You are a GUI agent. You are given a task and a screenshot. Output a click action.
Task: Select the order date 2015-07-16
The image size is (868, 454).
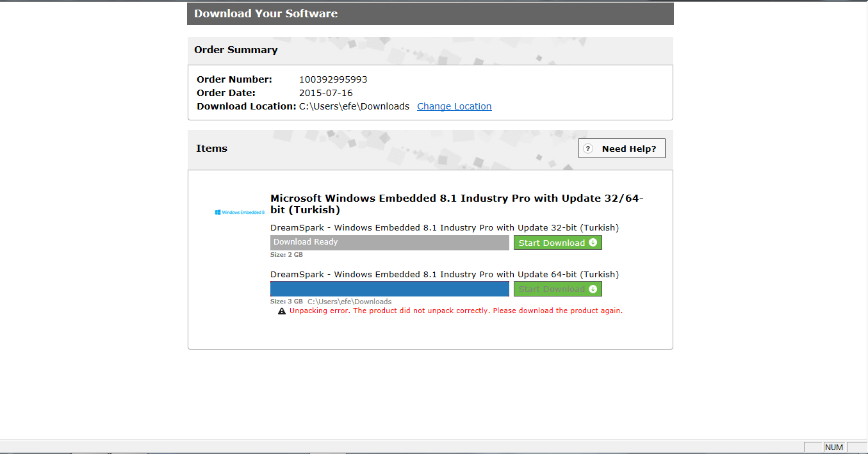coord(326,93)
